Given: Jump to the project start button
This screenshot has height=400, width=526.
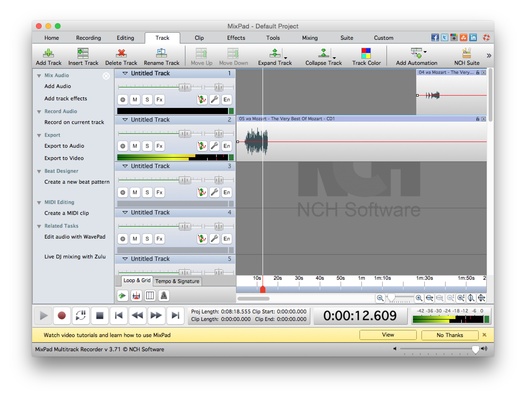Looking at the screenshot, I should 118,316.
